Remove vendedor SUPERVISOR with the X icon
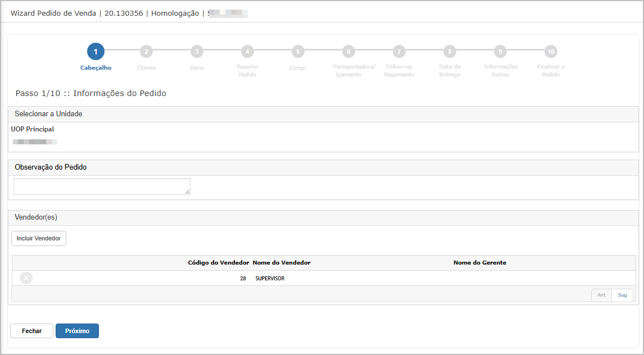 pyautogui.click(x=26, y=278)
